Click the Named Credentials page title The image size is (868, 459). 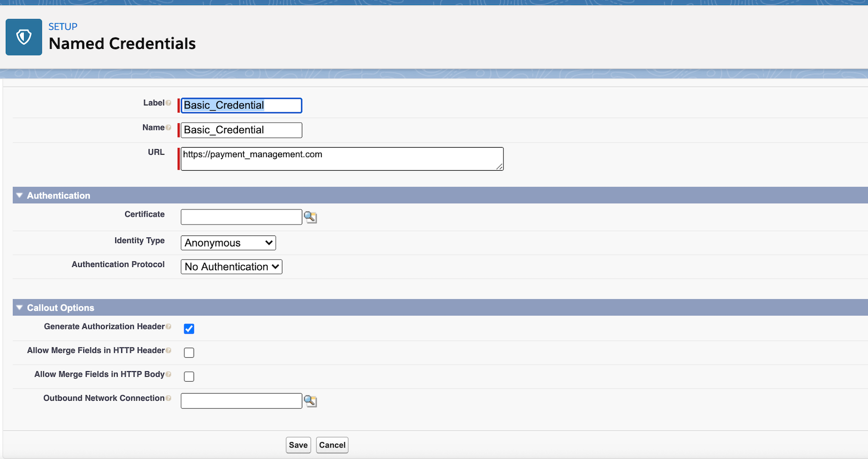(x=122, y=44)
